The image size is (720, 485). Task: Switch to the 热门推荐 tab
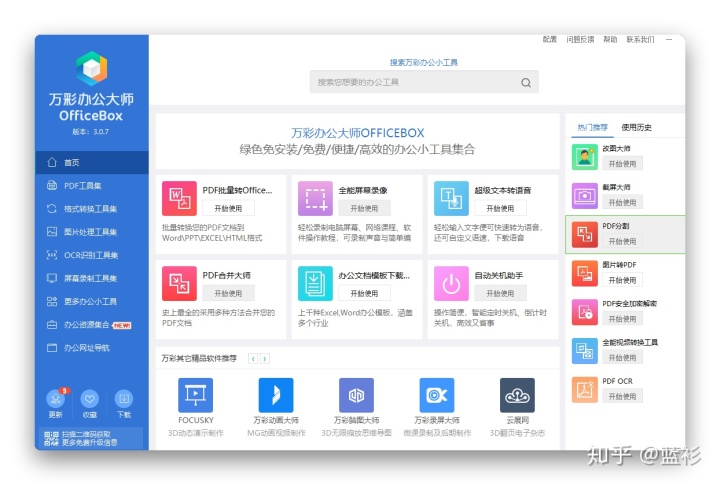tap(592, 127)
